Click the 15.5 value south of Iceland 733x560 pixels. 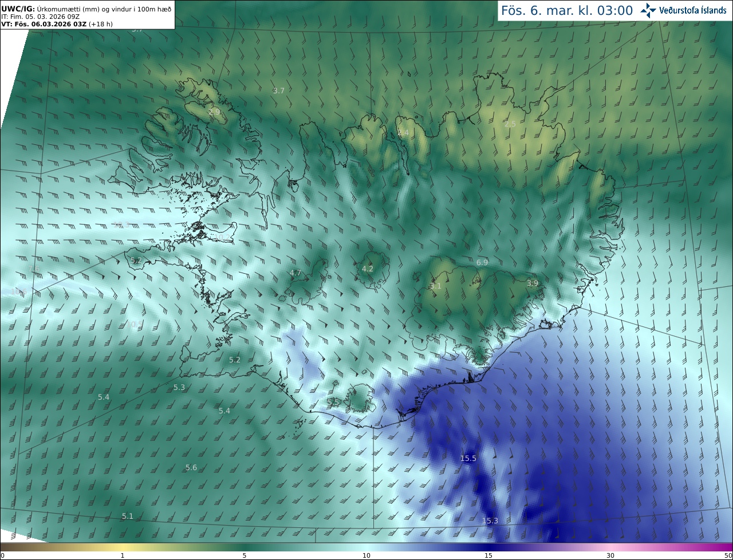pyautogui.click(x=468, y=458)
